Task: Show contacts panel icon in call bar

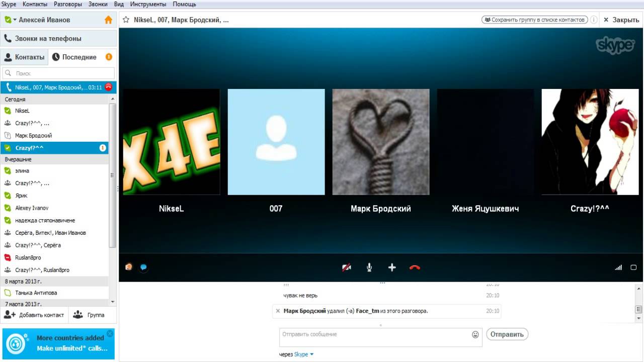Action: point(129,267)
